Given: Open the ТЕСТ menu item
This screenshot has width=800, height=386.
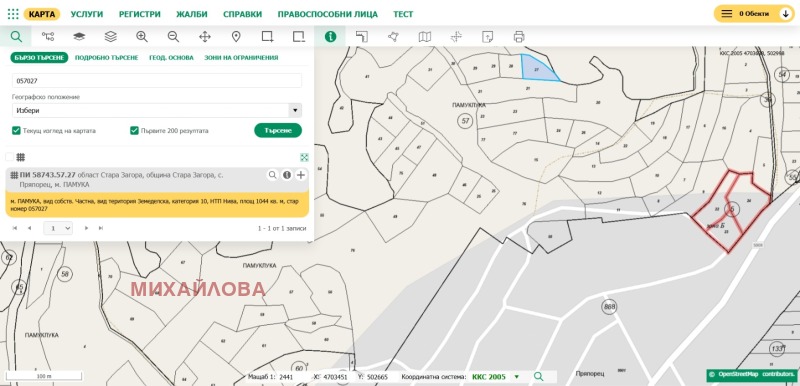Looking at the screenshot, I should coord(403,14).
